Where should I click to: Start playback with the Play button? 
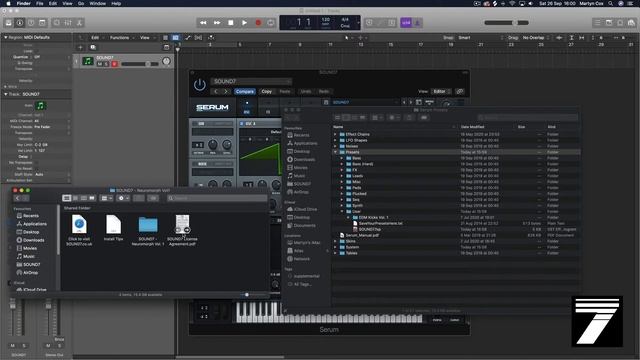click(x=244, y=23)
